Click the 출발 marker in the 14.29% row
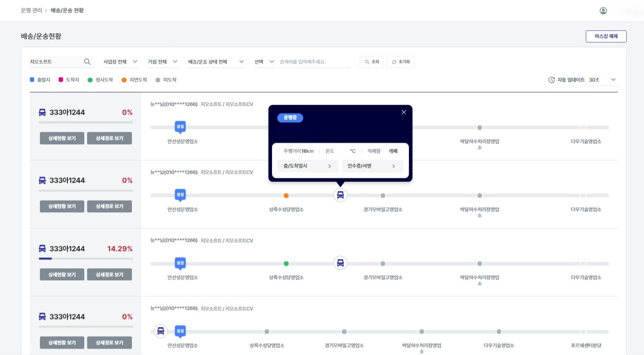The width and height of the screenshot is (644, 355). click(x=180, y=263)
